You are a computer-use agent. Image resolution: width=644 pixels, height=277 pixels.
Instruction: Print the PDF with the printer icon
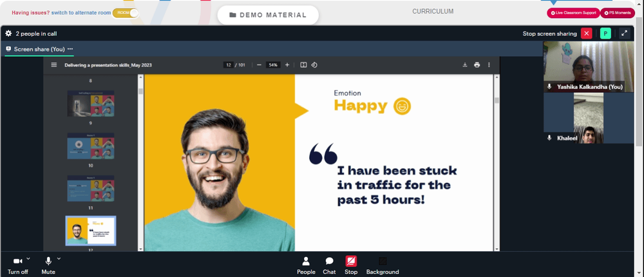[477, 65]
